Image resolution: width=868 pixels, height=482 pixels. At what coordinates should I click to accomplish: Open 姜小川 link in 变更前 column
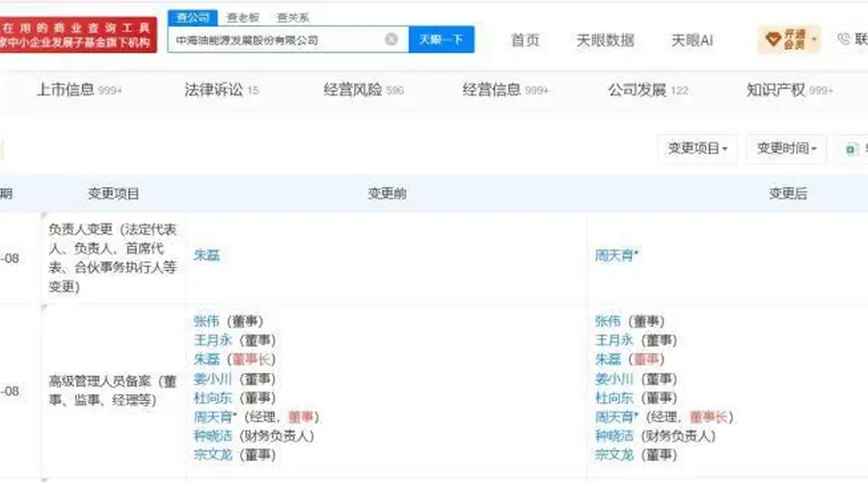click(212, 379)
